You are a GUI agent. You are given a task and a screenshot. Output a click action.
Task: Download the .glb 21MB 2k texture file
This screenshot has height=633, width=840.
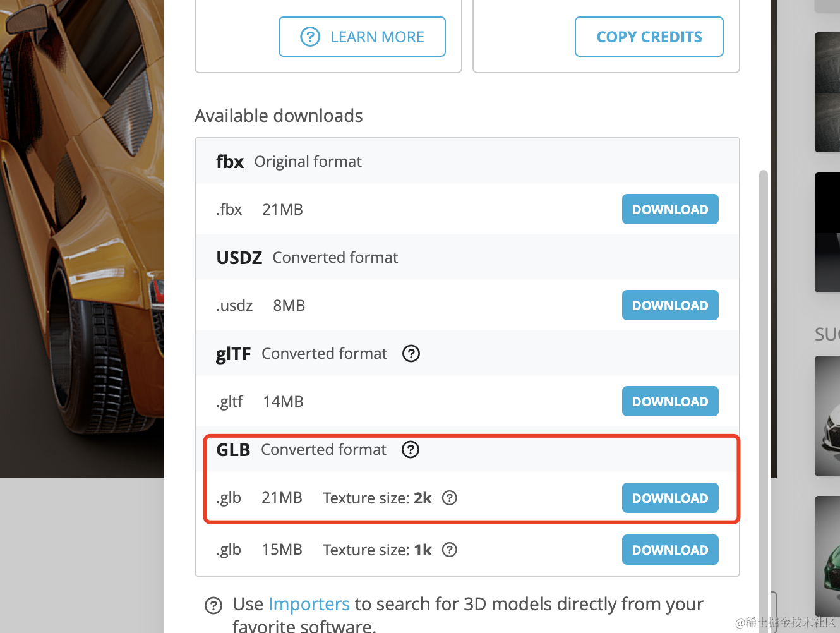click(670, 498)
